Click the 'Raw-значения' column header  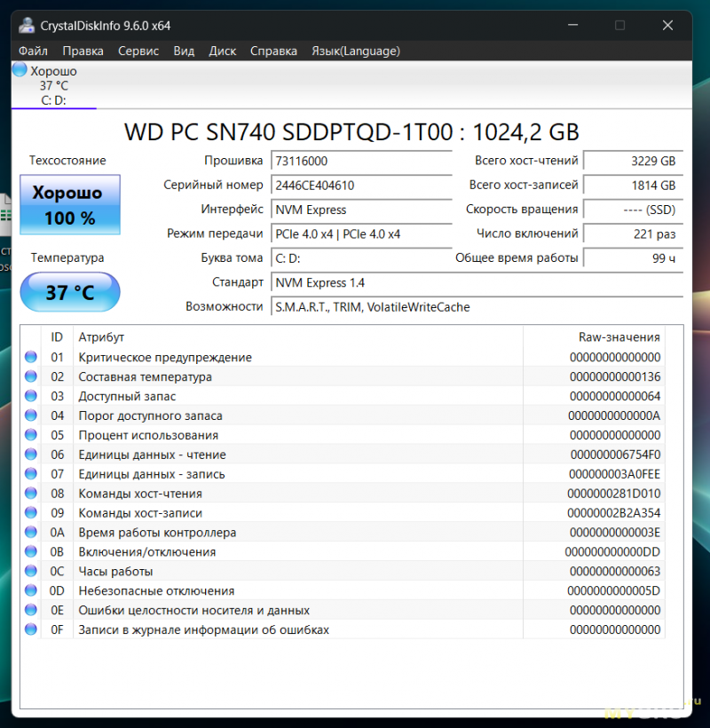(594, 337)
